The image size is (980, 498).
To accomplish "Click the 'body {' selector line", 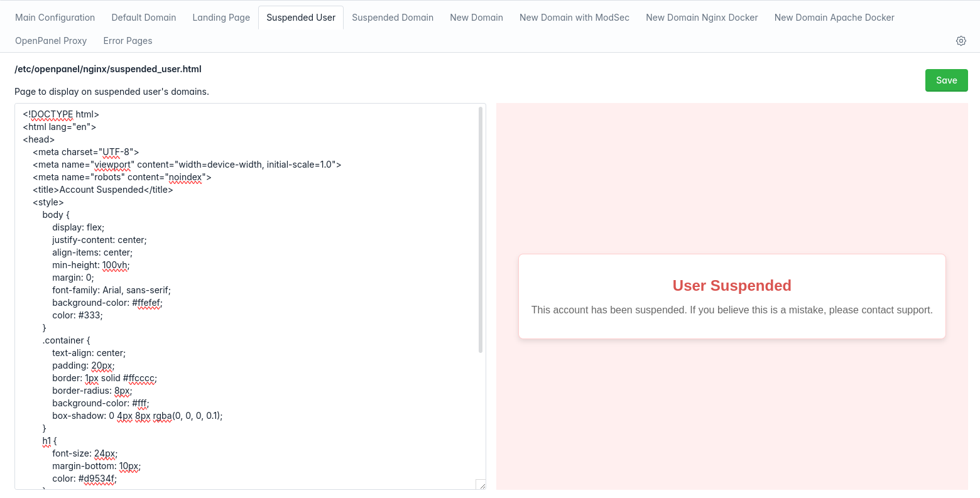I will coord(56,215).
